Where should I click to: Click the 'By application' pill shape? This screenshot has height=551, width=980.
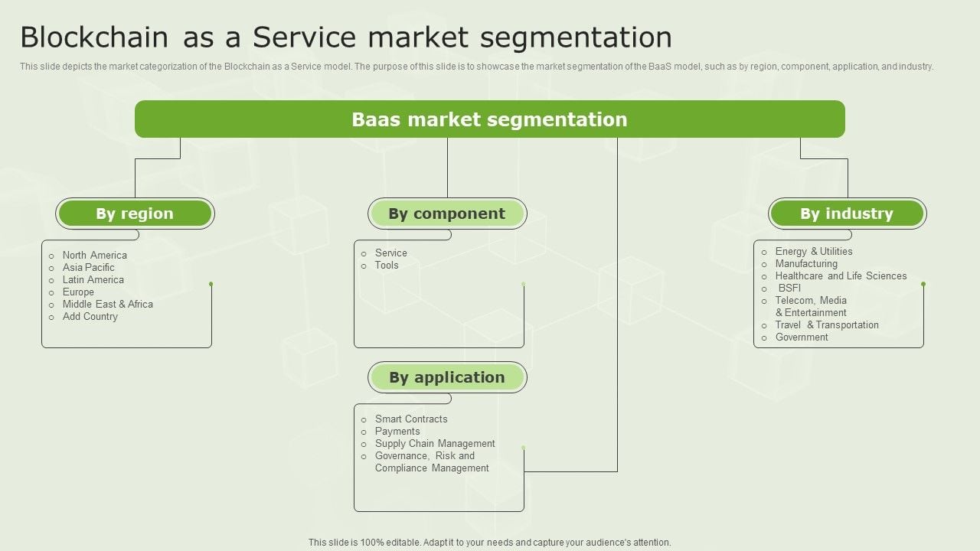click(x=447, y=377)
